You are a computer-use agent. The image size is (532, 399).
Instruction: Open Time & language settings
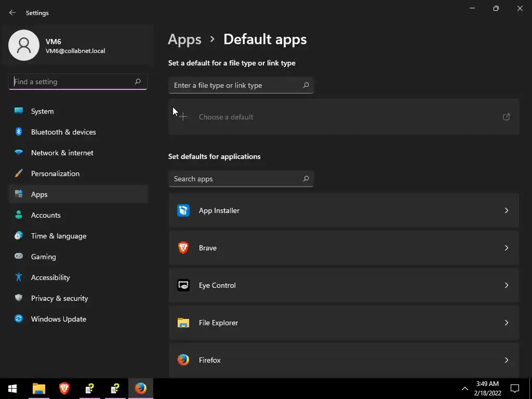(x=78, y=236)
